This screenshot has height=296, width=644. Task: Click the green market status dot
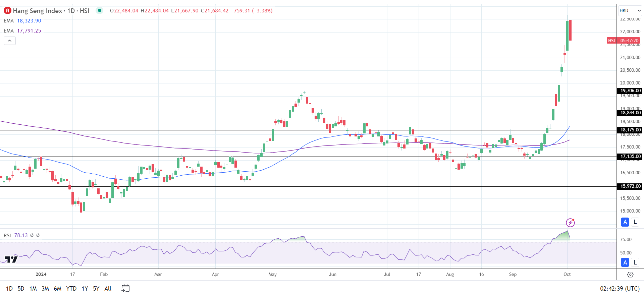click(99, 10)
